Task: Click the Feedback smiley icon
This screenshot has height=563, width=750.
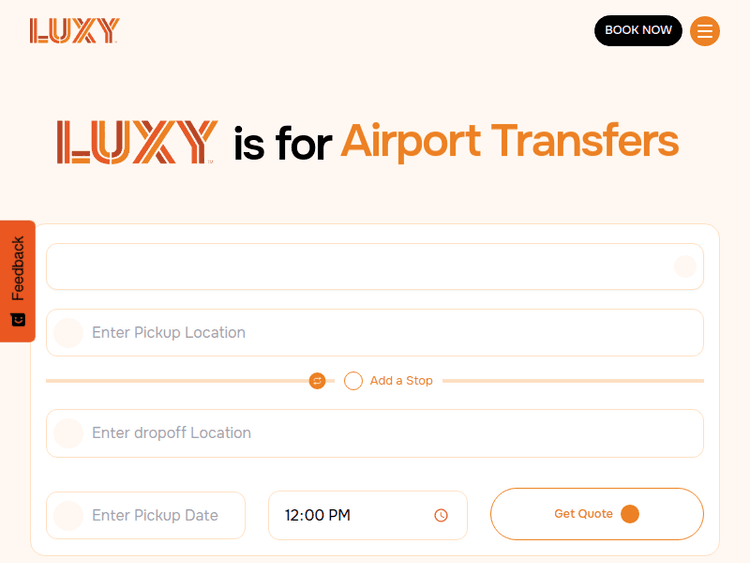Action: pyautogui.click(x=18, y=319)
